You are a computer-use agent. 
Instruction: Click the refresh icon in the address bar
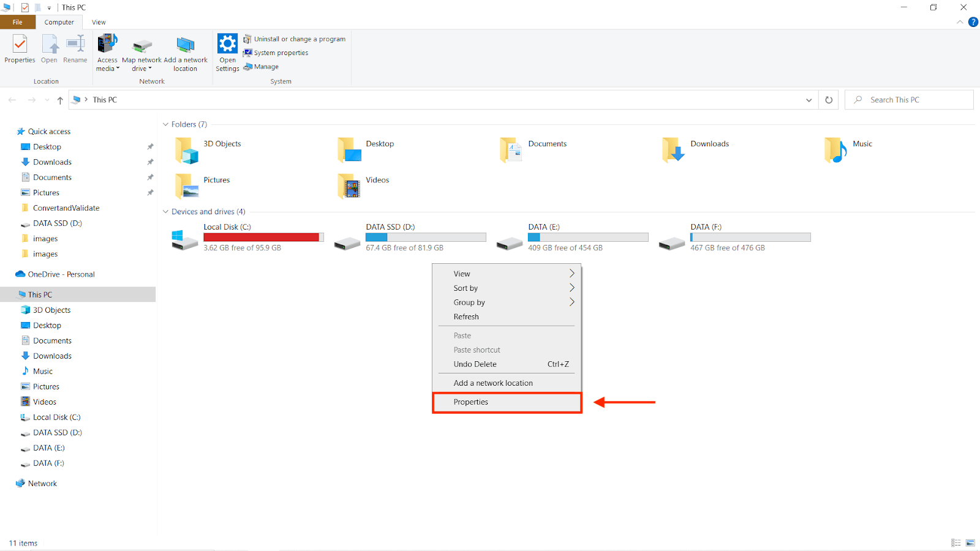click(828, 99)
